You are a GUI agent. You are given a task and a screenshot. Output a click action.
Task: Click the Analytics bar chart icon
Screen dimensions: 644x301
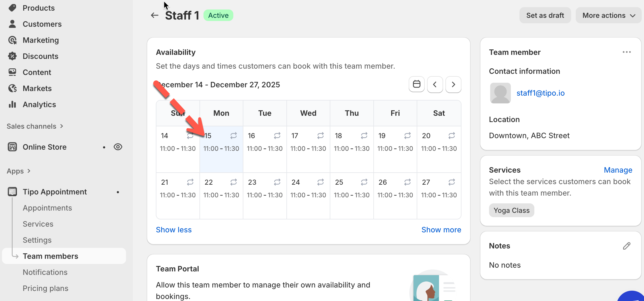pyautogui.click(x=12, y=105)
